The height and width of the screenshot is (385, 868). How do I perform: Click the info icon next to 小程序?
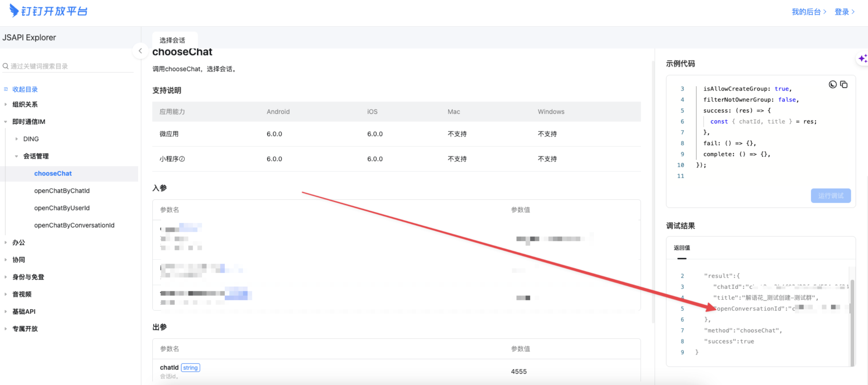point(182,159)
